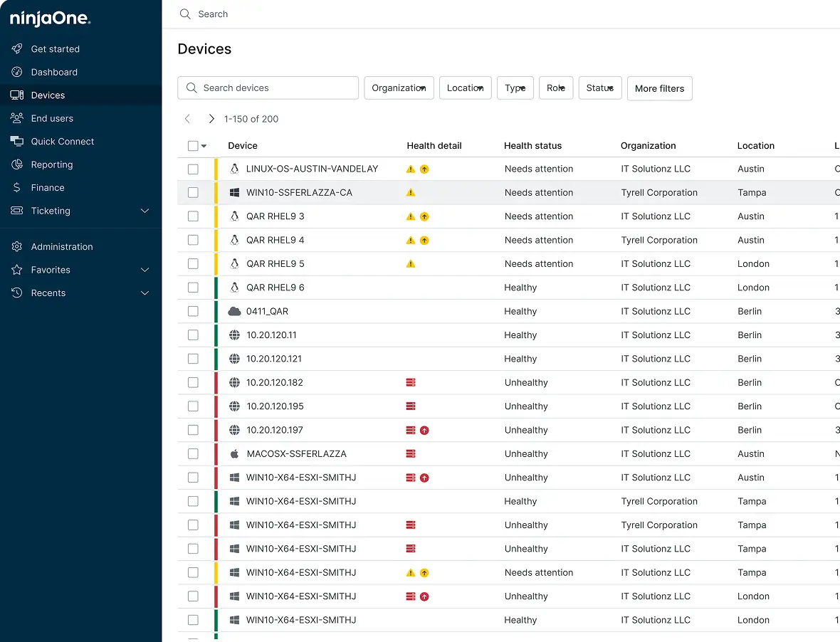The height and width of the screenshot is (642, 840).
Task: Go to next page of devices
Action: coord(211,118)
